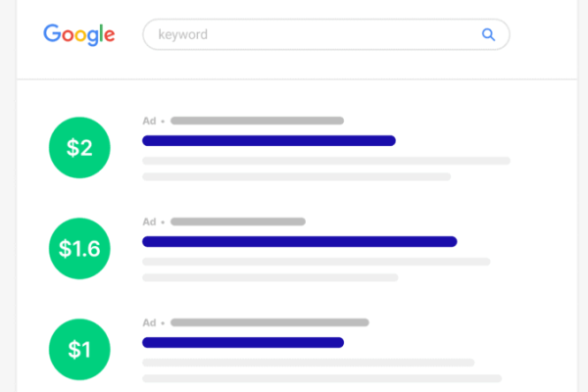Click the Ad label of the first result
The width and height of the screenshot is (588, 392).
tap(149, 121)
